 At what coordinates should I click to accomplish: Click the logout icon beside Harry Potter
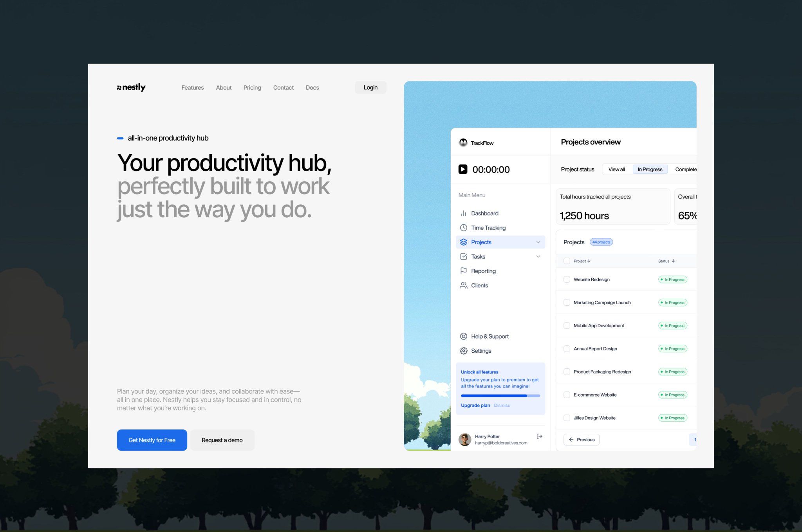coord(539,436)
